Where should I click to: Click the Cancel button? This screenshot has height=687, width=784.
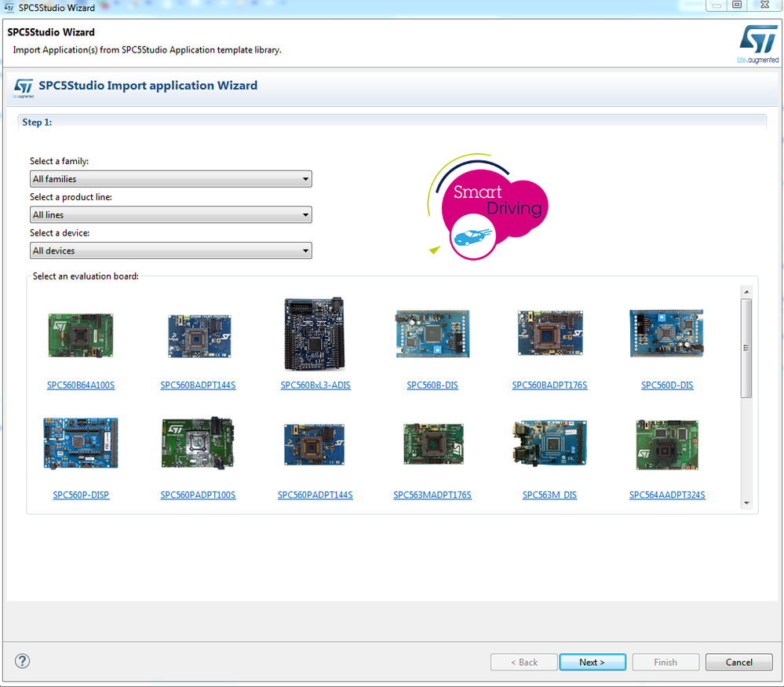739,662
